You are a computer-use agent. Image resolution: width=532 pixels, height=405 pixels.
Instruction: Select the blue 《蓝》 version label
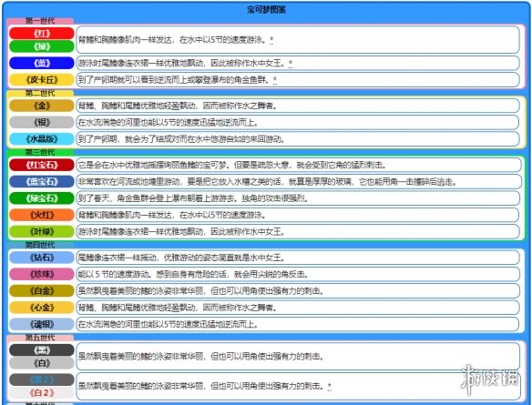click(41, 63)
